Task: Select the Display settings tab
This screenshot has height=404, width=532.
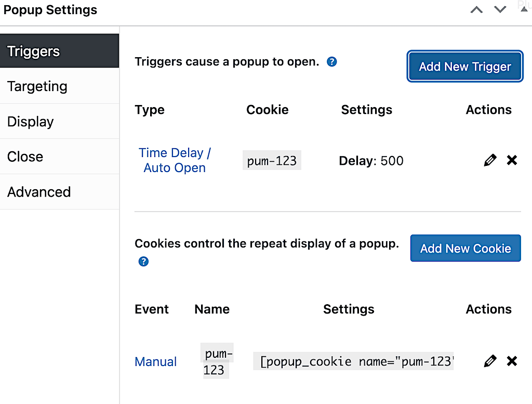Action: tap(59, 122)
